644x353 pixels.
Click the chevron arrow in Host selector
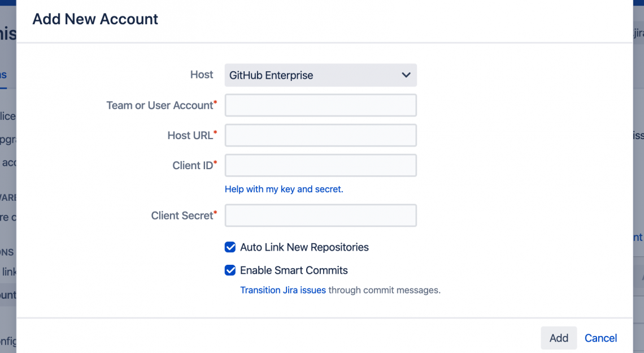point(406,75)
